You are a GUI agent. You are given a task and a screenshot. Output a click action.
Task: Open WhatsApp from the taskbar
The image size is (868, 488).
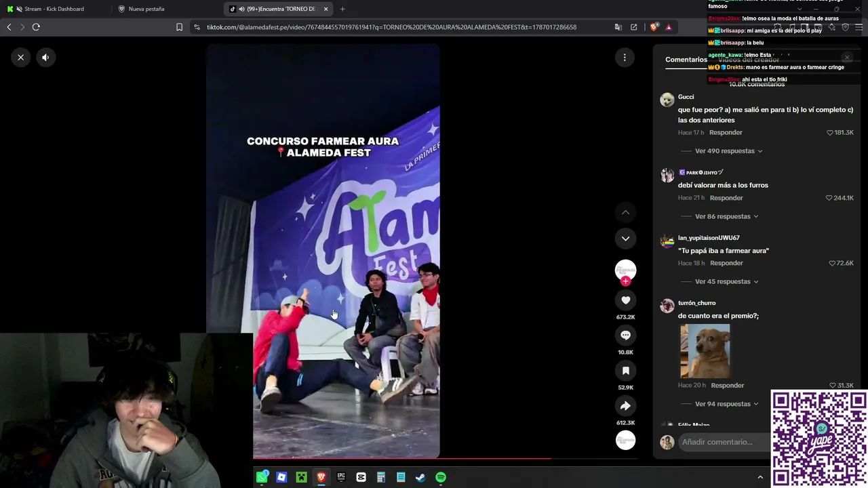[x=262, y=477]
